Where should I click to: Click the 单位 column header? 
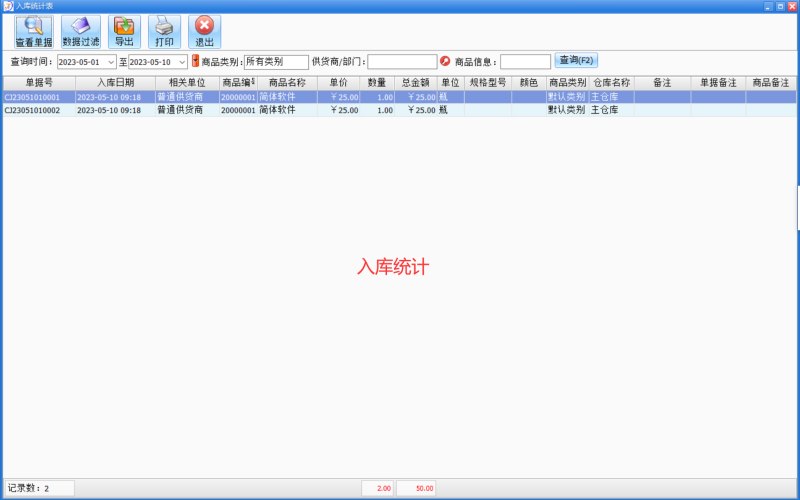[x=451, y=83]
